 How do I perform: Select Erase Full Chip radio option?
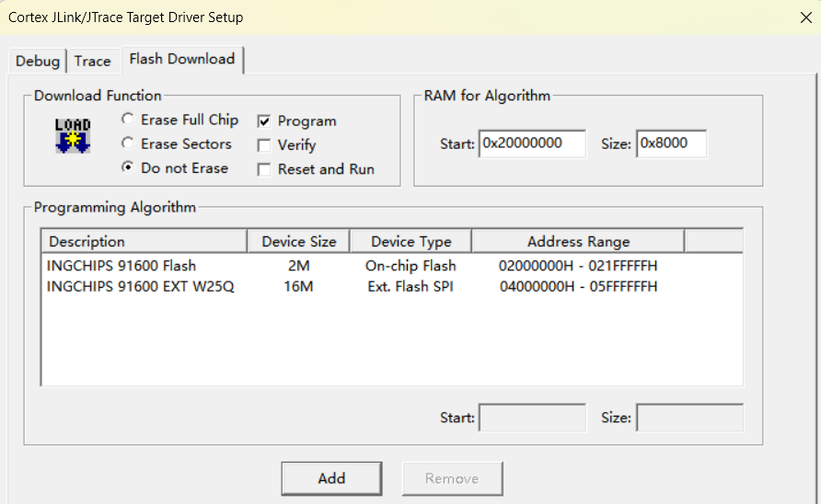[x=179, y=120]
